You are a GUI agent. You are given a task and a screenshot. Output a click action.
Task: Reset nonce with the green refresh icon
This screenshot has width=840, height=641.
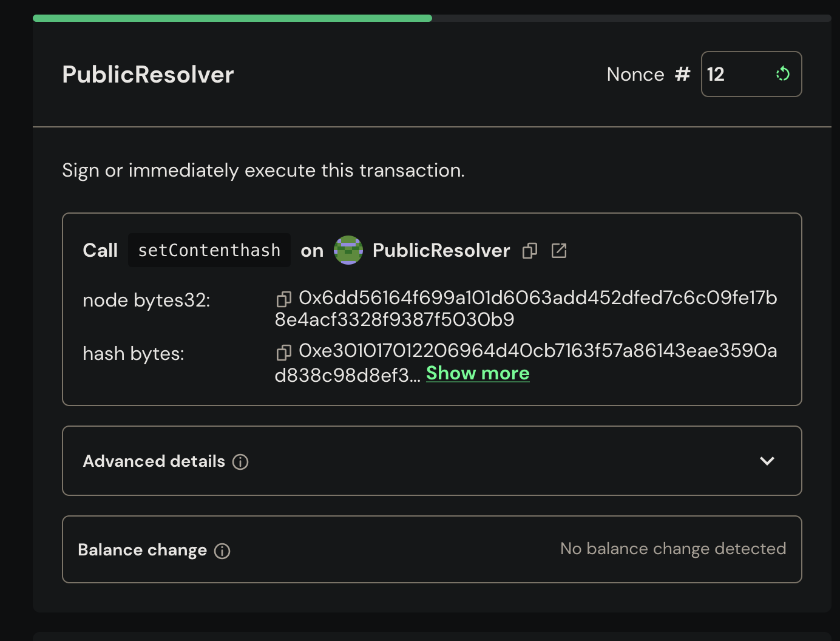point(782,74)
